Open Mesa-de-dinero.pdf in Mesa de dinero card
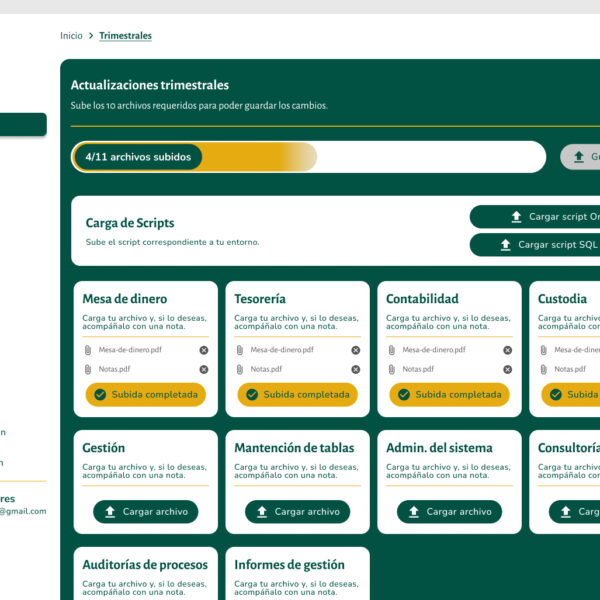 click(130, 350)
